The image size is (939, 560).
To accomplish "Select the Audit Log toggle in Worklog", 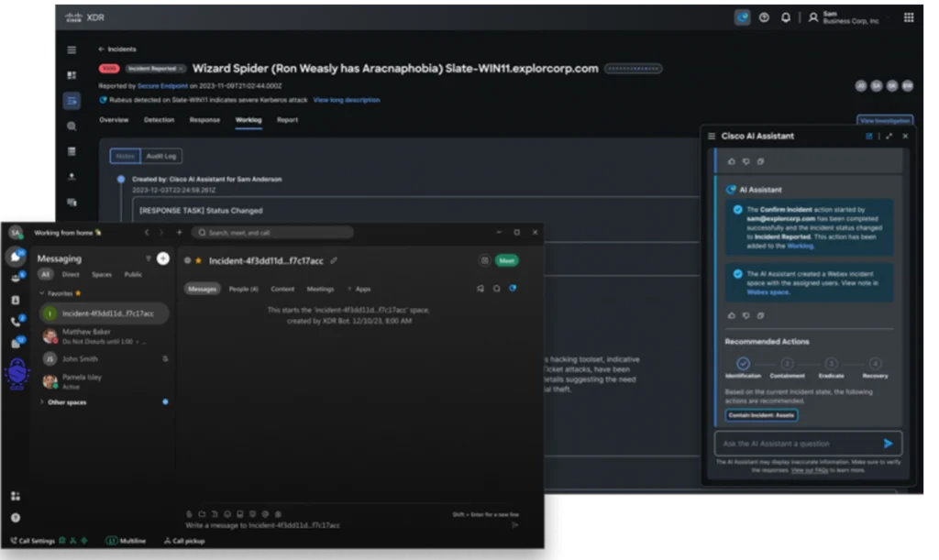I will pyautogui.click(x=161, y=156).
